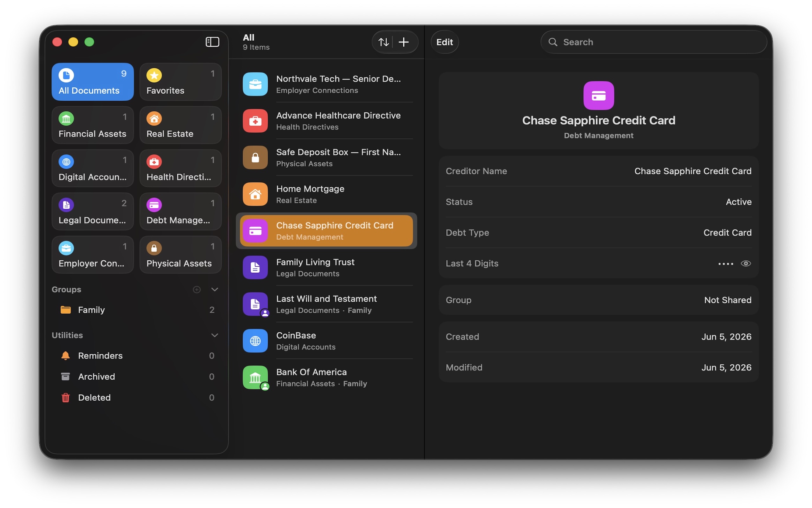Click the Group value Not Shared
The height and width of the screenshot is (508, 812).
(727, 300)
